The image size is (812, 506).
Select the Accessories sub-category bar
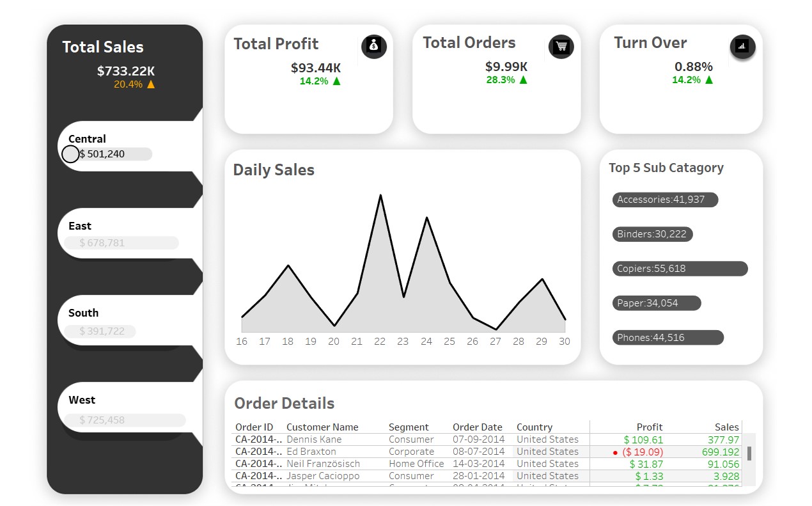pos(665,200)
